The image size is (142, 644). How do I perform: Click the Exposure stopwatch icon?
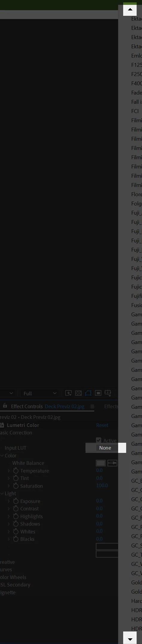click(x=16, y=501)
